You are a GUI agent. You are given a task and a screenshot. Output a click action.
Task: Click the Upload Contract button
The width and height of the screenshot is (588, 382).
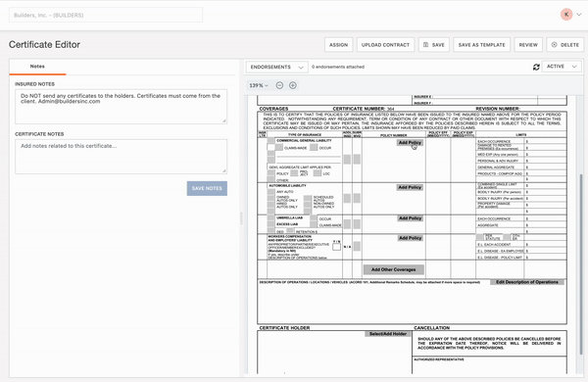tap(385, 45)
